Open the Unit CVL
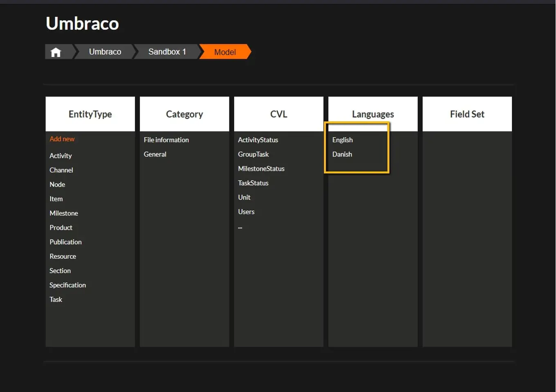Screen dimensions: 556x392 pyautogui.click(x=244, y=197)
